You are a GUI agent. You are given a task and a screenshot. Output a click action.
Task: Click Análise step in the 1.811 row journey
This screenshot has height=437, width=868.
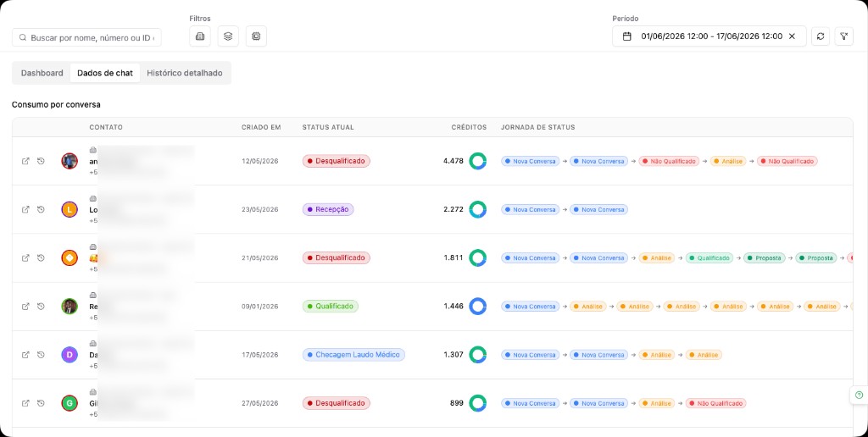(x=657, y=257)
